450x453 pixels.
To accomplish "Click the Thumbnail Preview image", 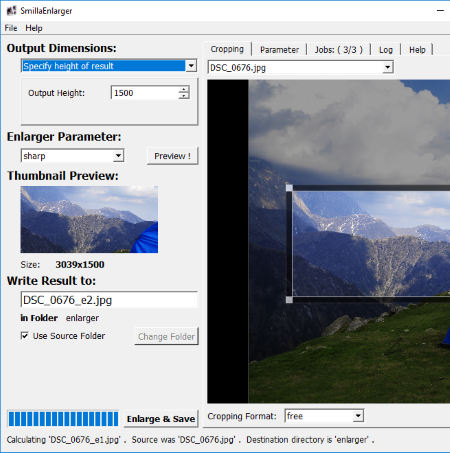I will click(x=89, y=219).
